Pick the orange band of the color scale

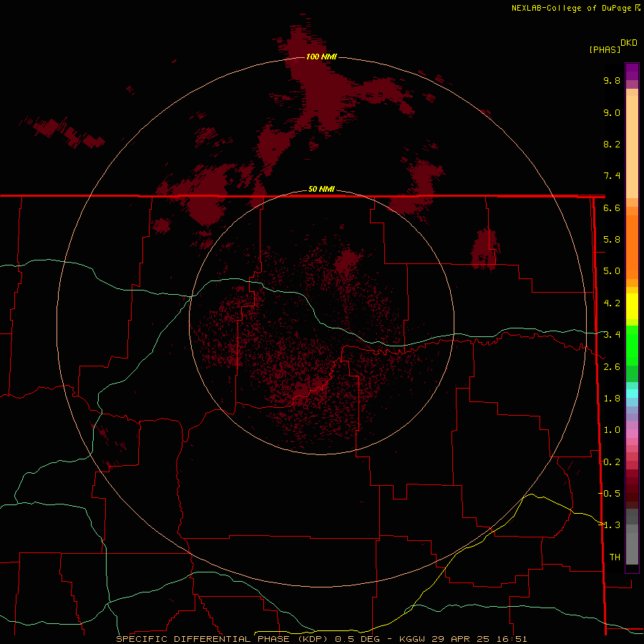[x=632, y=247]
